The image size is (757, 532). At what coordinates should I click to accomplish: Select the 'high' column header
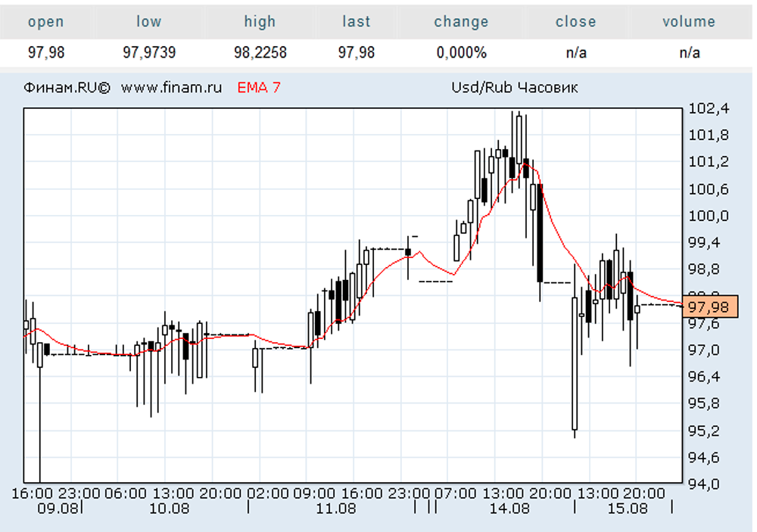coord(260,22)
